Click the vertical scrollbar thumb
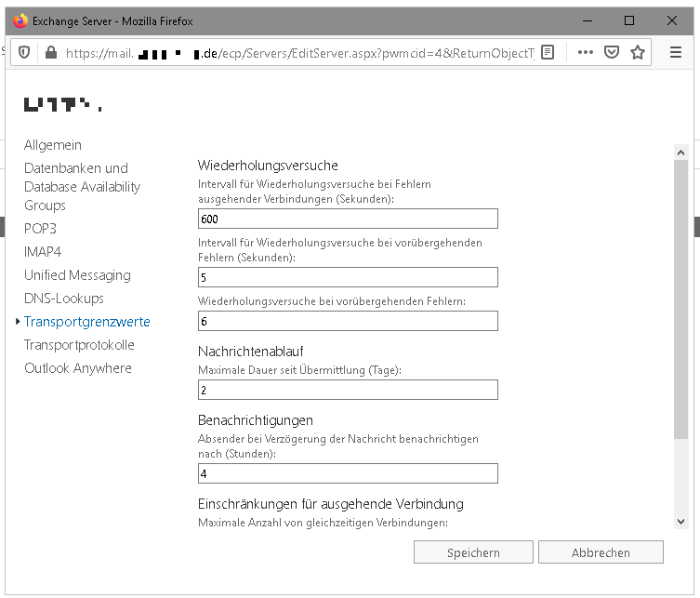The width and height of the screenshot is (700, 598). (680, 298)
